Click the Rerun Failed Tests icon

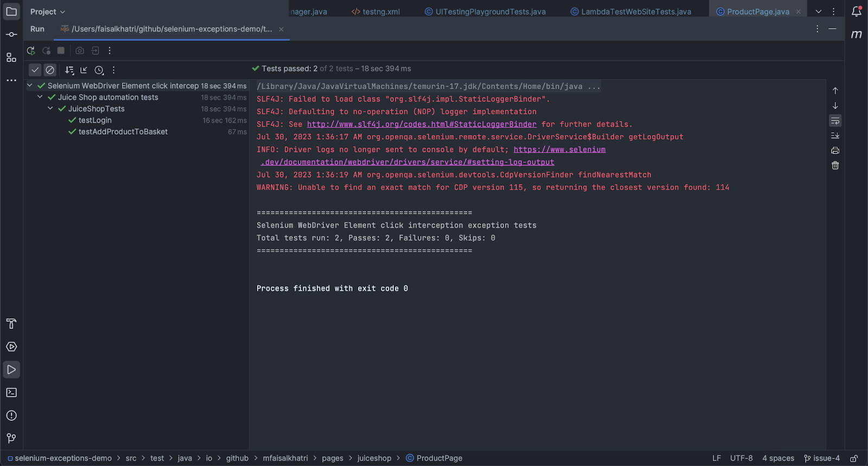pyautogui.click(x=46, y=50)
